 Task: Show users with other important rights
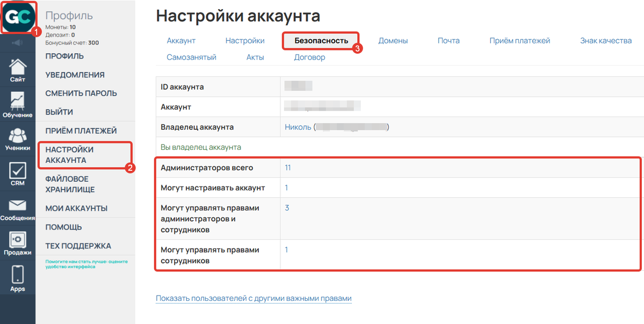[254, 298]
